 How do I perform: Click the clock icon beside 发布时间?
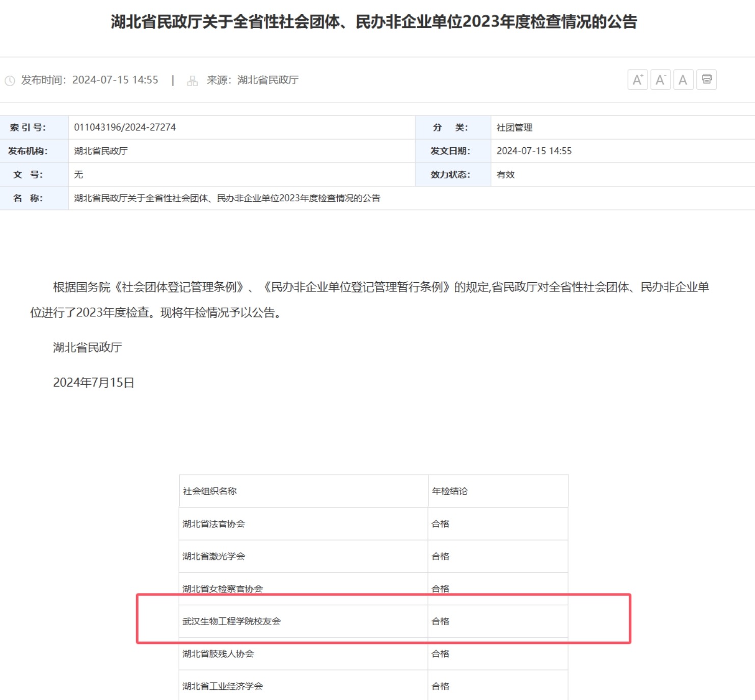tap(10, 80)
